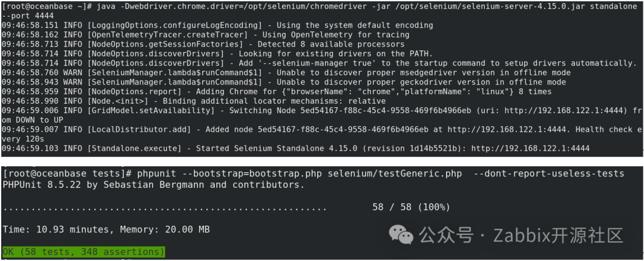The width and height of the screenshot is (644, 261).
Task: Click the Adding Chrome for browserName line
Action: tap(277, 92)
